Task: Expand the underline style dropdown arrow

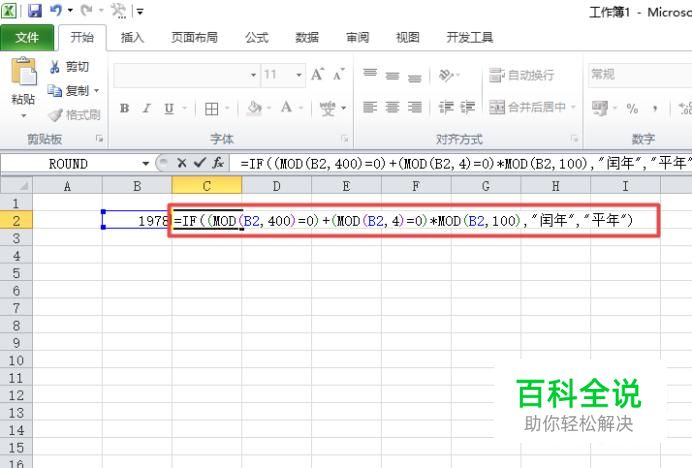Action: click(185, 108)
